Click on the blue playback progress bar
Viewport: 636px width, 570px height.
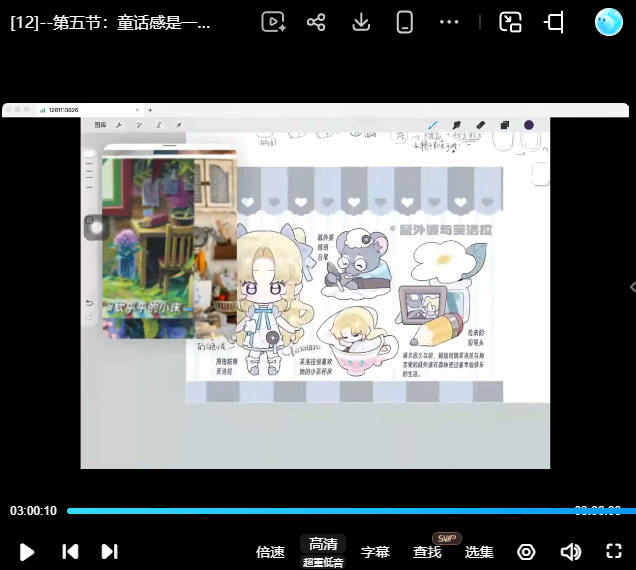[351, 511]
